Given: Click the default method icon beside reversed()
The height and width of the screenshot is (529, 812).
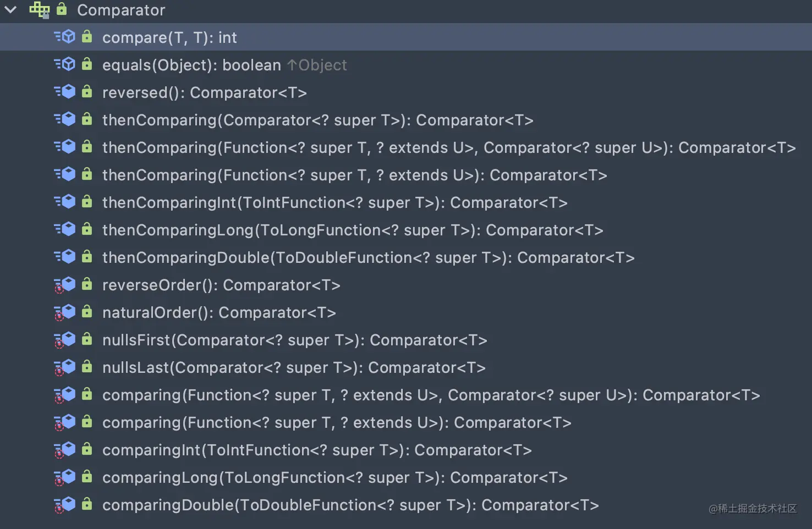Looking at the screenshot, I should coord(65,92).
